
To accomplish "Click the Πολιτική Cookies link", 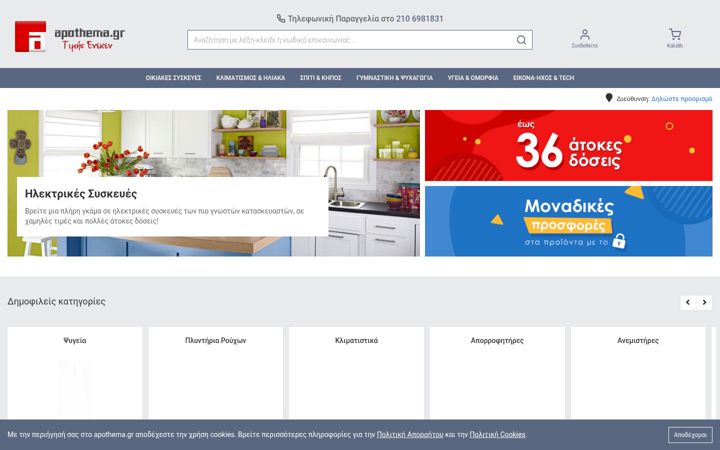I will coord(497,434).
